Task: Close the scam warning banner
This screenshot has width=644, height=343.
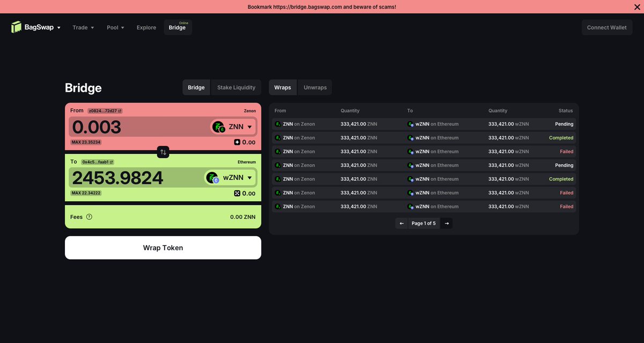Action: pyautogui.click(x=636, y=7)
